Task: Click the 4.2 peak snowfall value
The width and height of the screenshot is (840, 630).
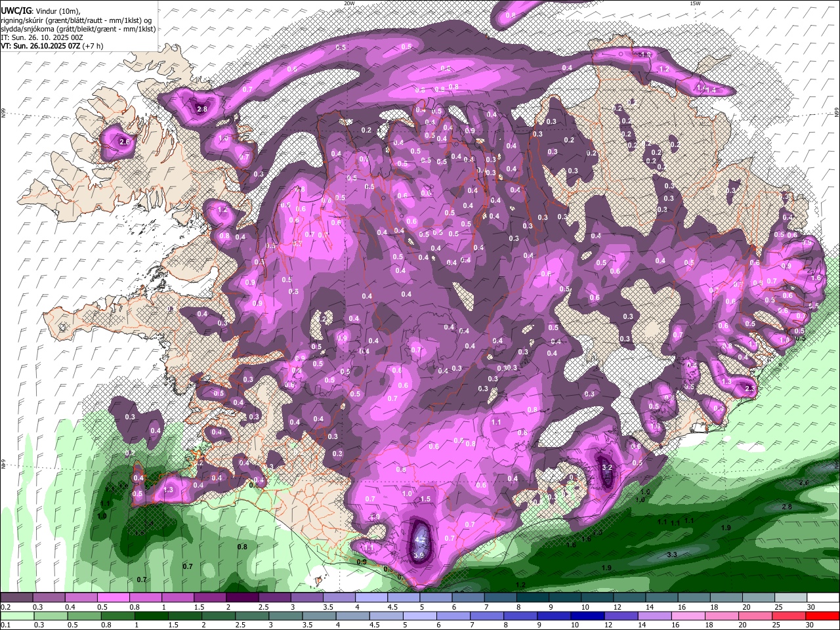Action: 421,541
